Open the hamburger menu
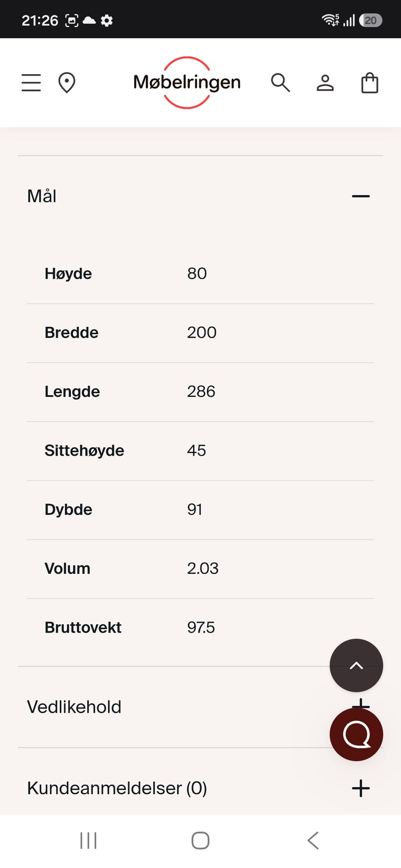The width and height of the screenshot is (401, 868). click(31, 83)
